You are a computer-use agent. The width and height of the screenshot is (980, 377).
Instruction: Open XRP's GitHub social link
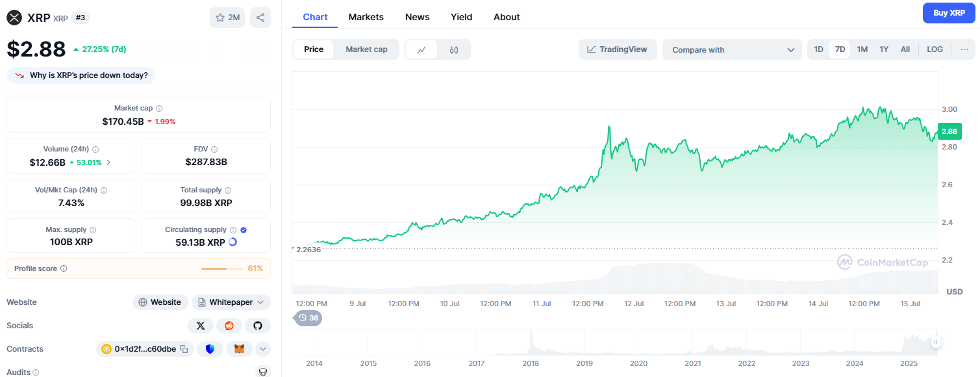tap(258, 326)
